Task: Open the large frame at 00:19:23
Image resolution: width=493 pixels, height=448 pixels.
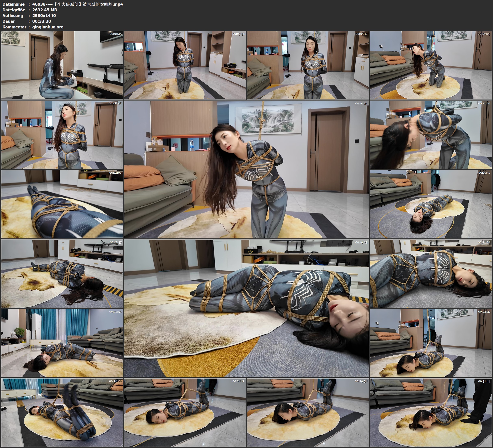Action: pos(247,308)
